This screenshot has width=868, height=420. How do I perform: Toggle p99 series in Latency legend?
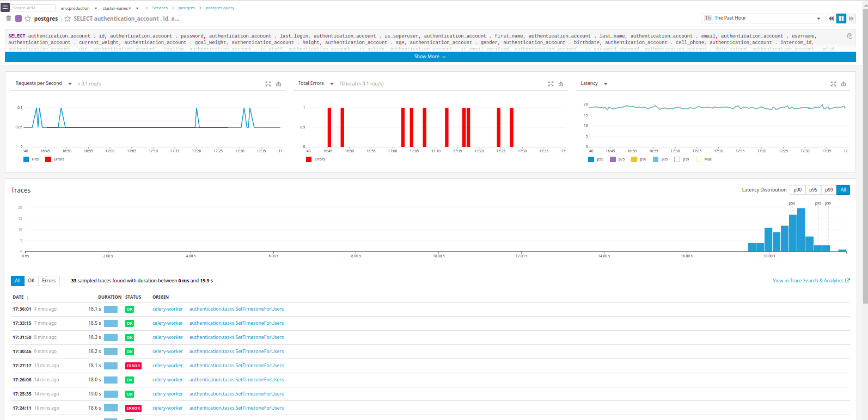click(682, 159)
